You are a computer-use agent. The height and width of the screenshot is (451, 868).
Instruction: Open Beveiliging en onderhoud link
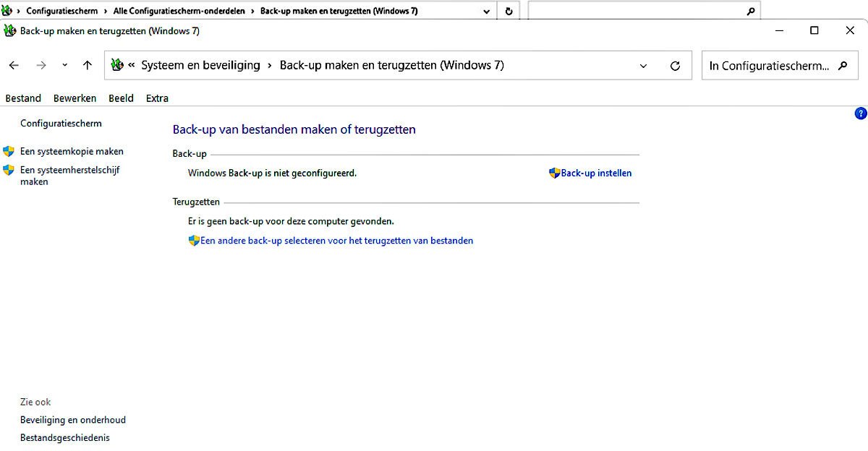(x=73, y=420)
